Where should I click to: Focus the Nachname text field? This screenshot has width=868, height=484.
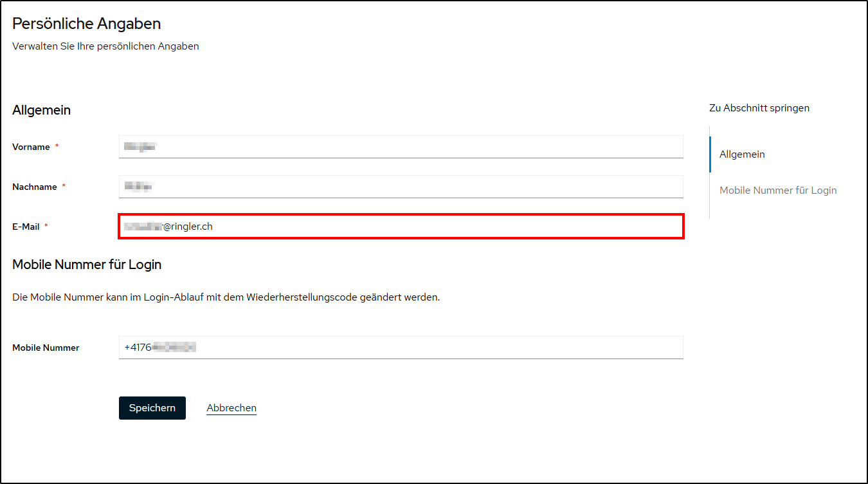pyautogui.click(x=401, y=187)
